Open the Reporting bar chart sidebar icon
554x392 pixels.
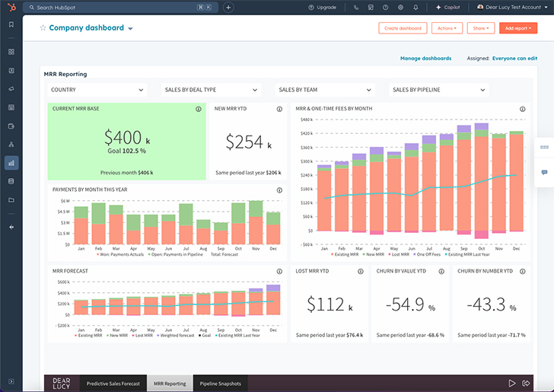click(11, 162)
